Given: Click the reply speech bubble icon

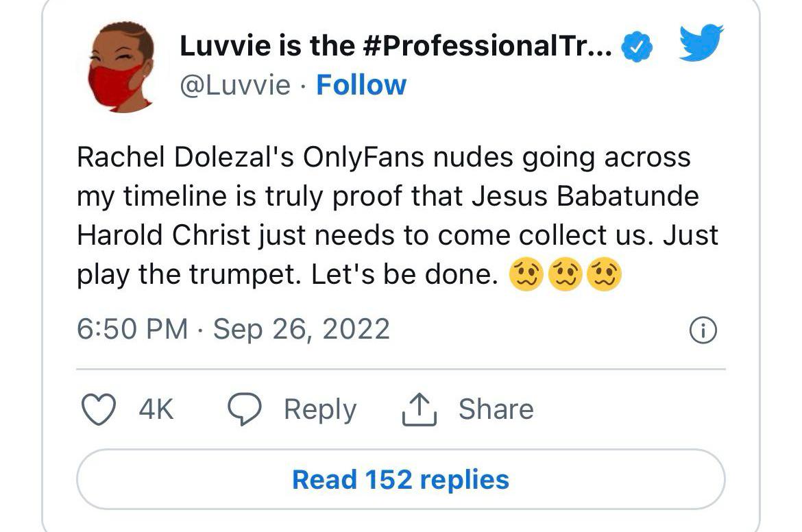Looking at the screenshot, I should coord(245,409).
